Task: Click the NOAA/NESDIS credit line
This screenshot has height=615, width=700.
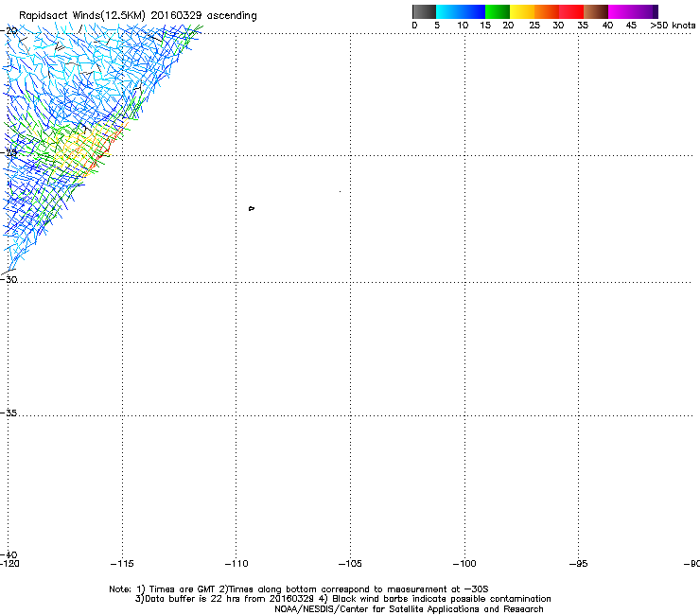Action: 409,609
